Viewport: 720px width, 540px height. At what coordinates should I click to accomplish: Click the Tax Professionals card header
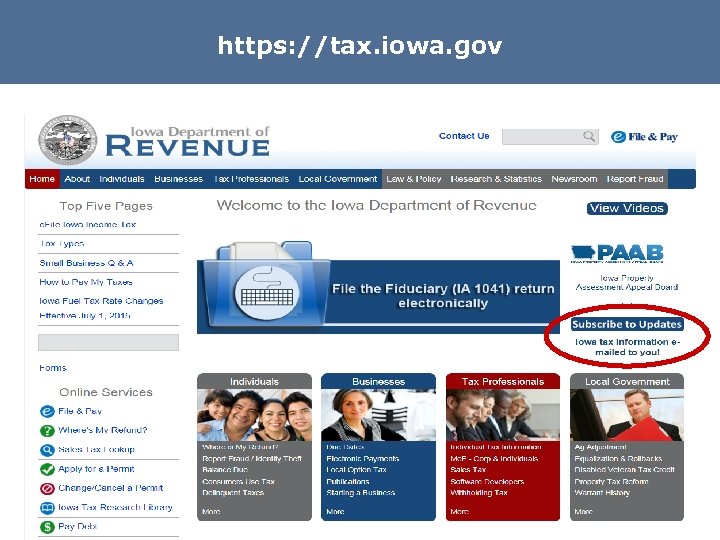[503, 381]
